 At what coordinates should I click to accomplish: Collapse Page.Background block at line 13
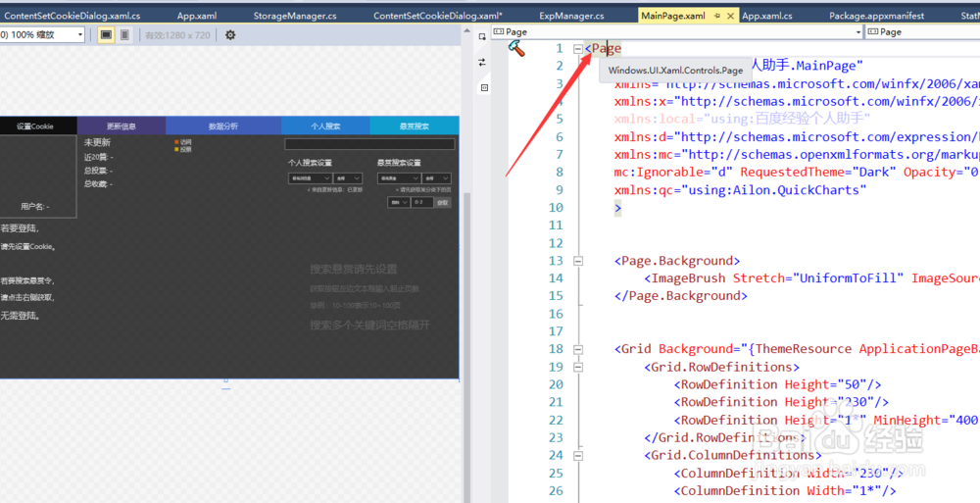tap(578, 261)
